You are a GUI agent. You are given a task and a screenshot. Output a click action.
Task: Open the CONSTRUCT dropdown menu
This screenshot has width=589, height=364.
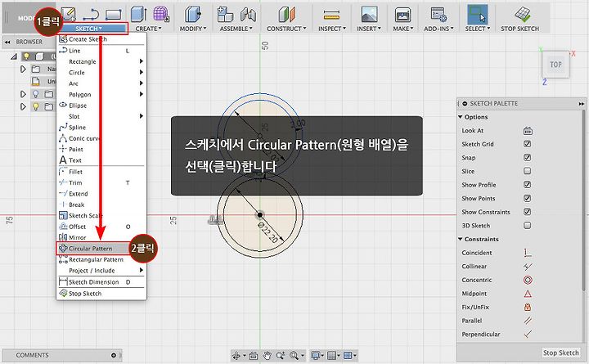pyautogui.click(x=286, y=29)
